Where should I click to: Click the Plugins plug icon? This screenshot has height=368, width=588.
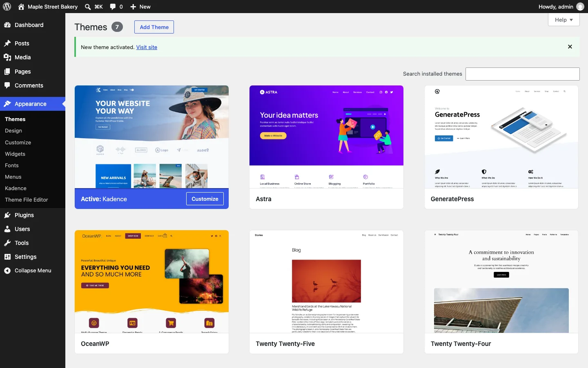point(7,215)
